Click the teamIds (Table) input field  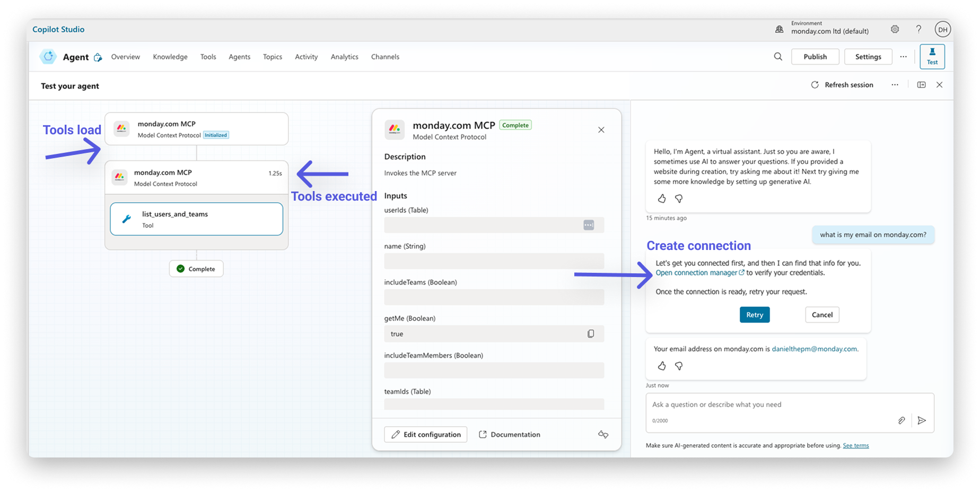494,404
